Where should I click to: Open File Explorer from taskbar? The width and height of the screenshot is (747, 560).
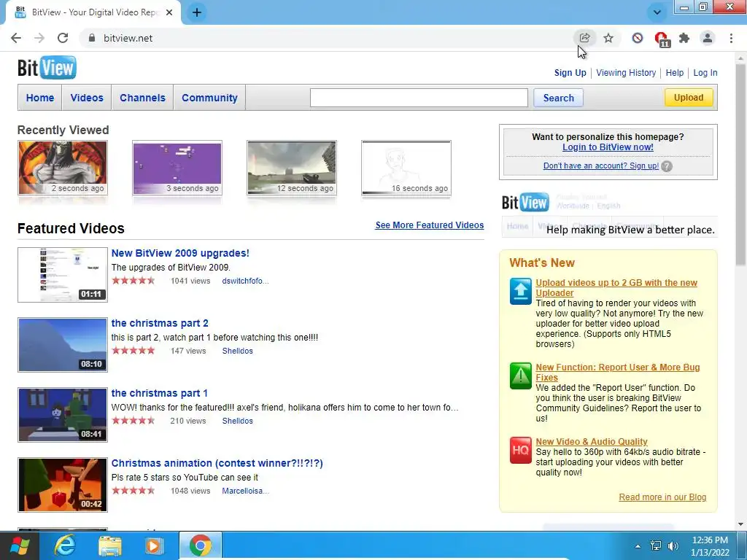coord(109,545)
